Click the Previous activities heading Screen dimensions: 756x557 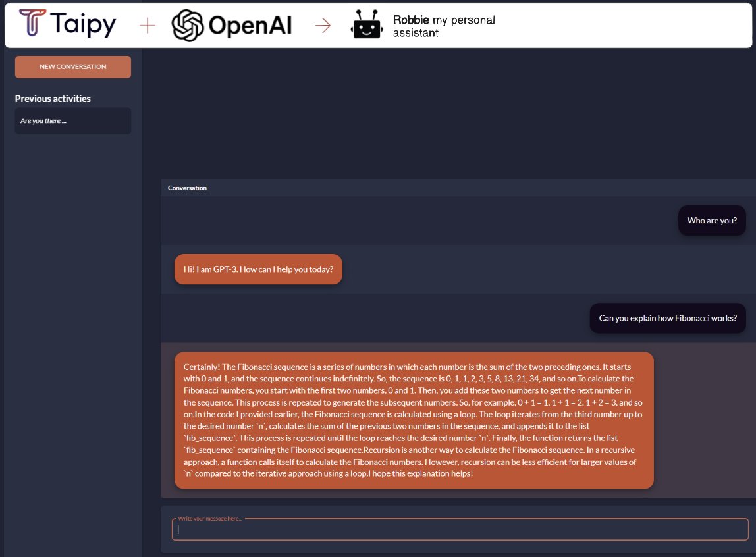click(53, 98)
